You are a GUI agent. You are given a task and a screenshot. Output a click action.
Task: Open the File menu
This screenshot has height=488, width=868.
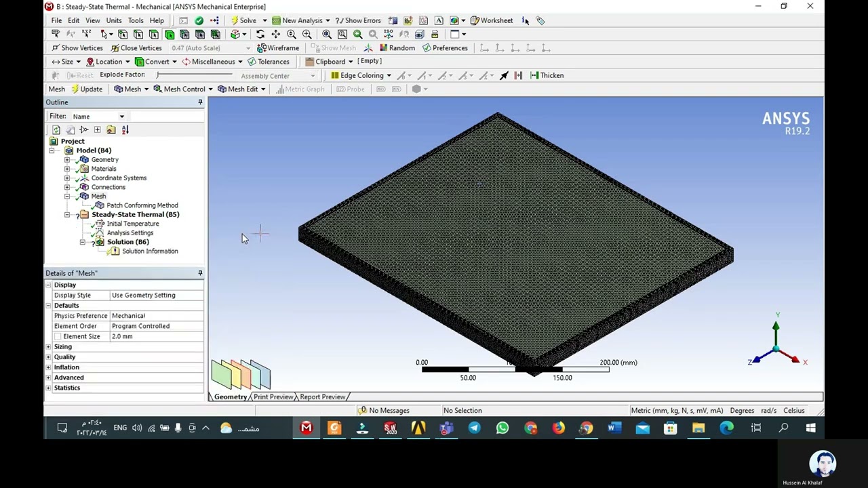click(56, 20)
